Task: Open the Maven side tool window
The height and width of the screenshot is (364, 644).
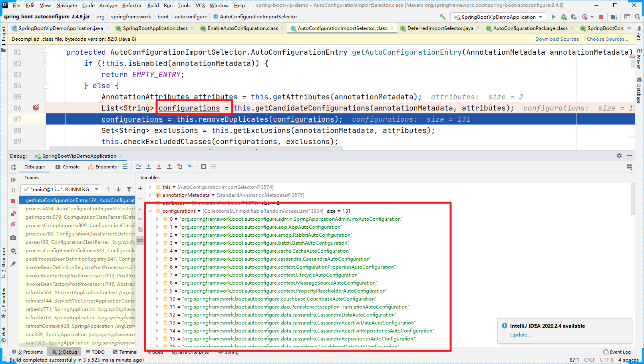Action: (639, 59)
